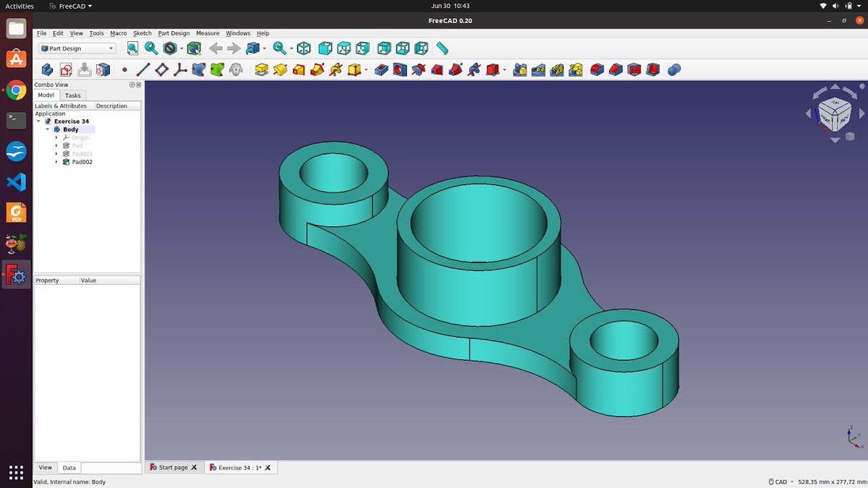Click Create local coordinate system icon
This screenshot has height=488, width=868.
180,69
